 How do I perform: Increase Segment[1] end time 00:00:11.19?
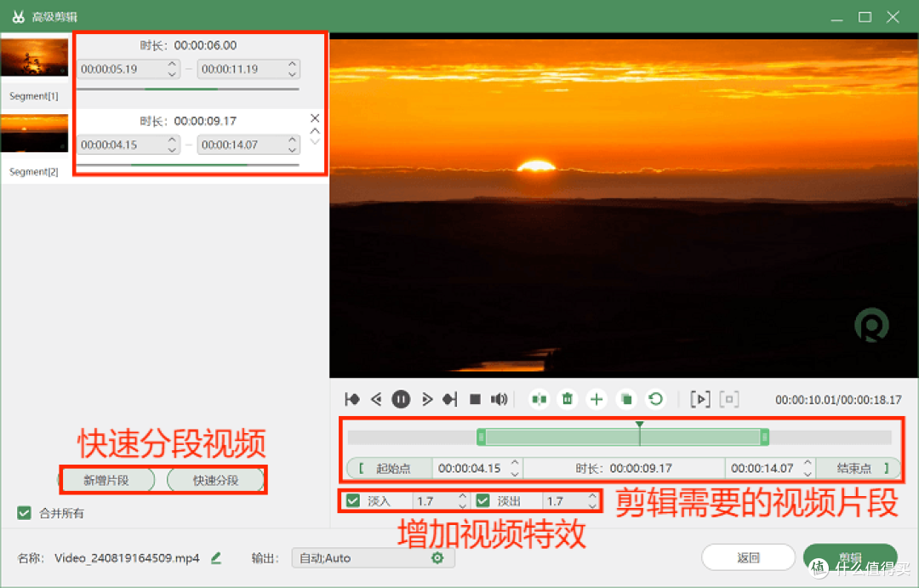click(x=292, y=64)
